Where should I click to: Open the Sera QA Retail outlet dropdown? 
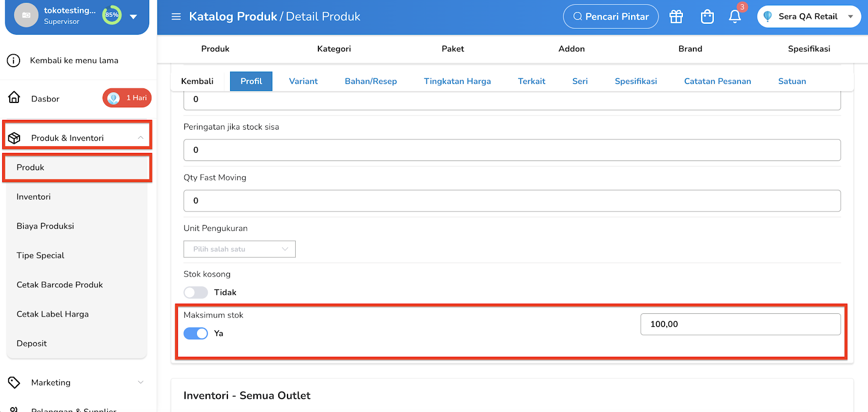(809, 17)
